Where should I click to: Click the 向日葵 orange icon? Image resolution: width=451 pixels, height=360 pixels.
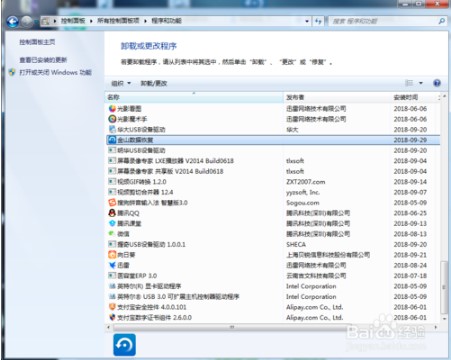[x=112, y=255]
